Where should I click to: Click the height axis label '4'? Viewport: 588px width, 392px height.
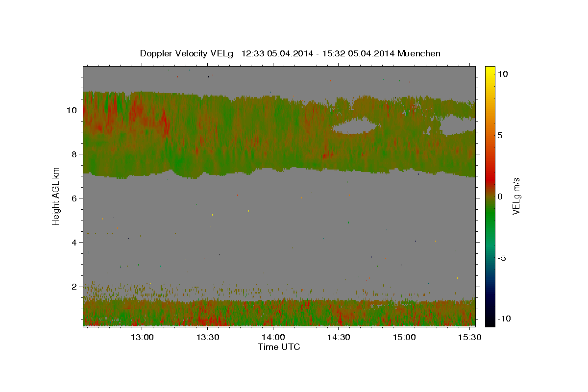click(74, 243)
